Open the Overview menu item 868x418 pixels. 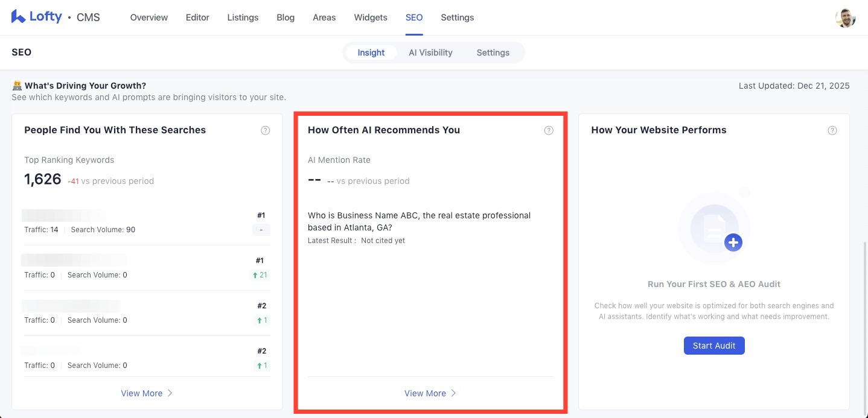pos(149,17)
